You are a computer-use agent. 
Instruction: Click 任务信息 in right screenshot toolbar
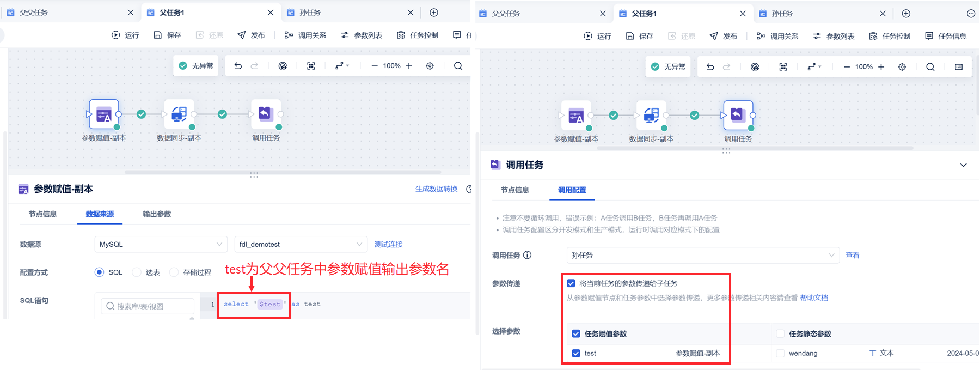click(945, 36)
